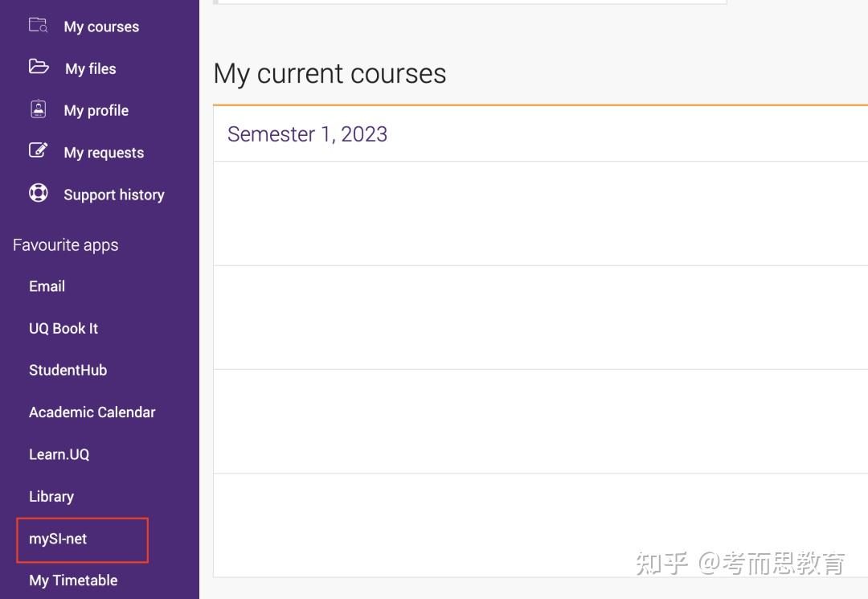This screenshot has height=599, width=868.
Task: Open the Library link
Action: point(51,496)
